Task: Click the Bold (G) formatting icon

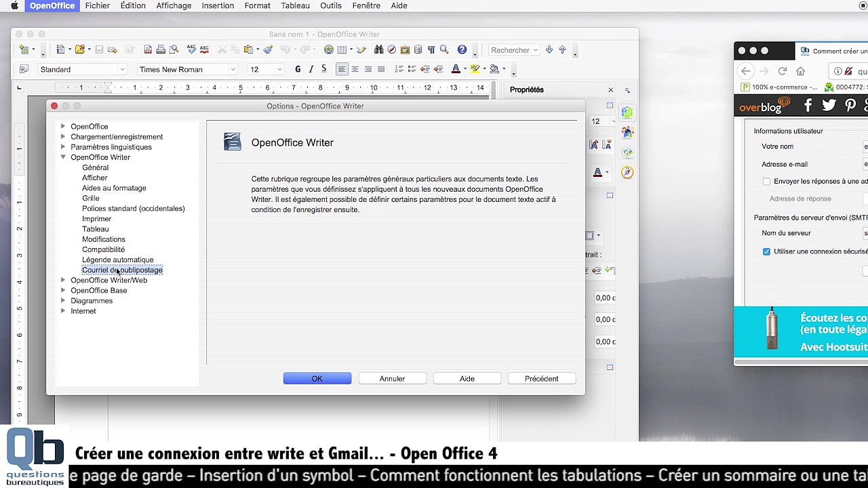Action: (298, 69)
